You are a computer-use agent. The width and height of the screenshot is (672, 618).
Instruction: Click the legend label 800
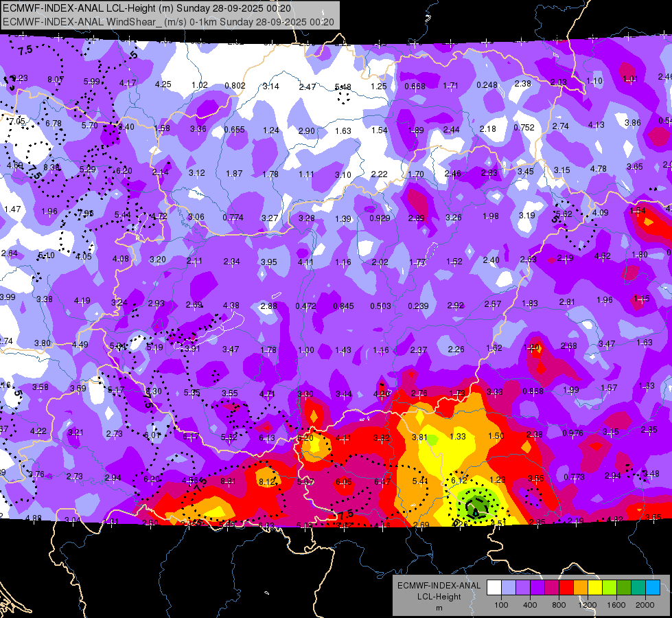pos(559,605)
